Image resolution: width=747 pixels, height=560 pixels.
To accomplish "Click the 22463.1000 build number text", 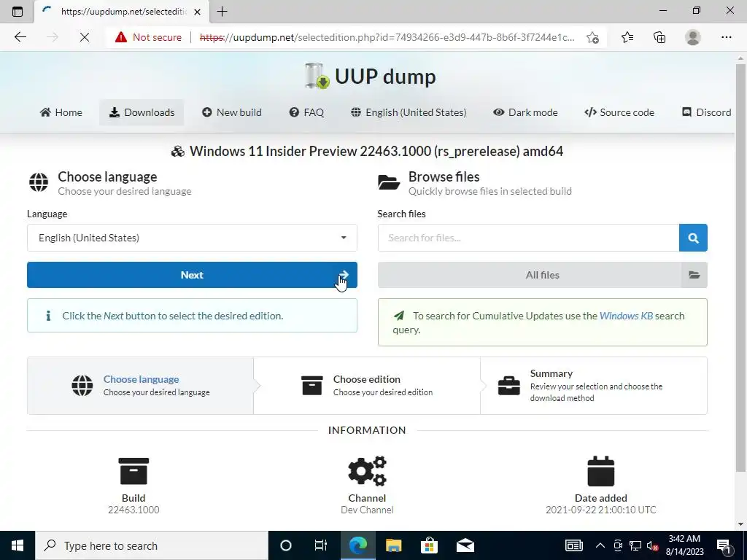I will (133, 510).
